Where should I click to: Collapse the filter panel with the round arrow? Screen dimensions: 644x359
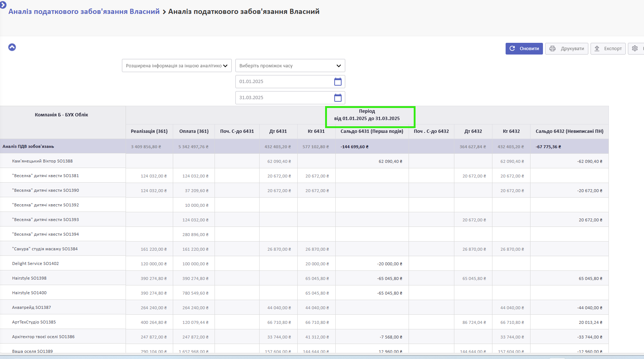[12, 47]
